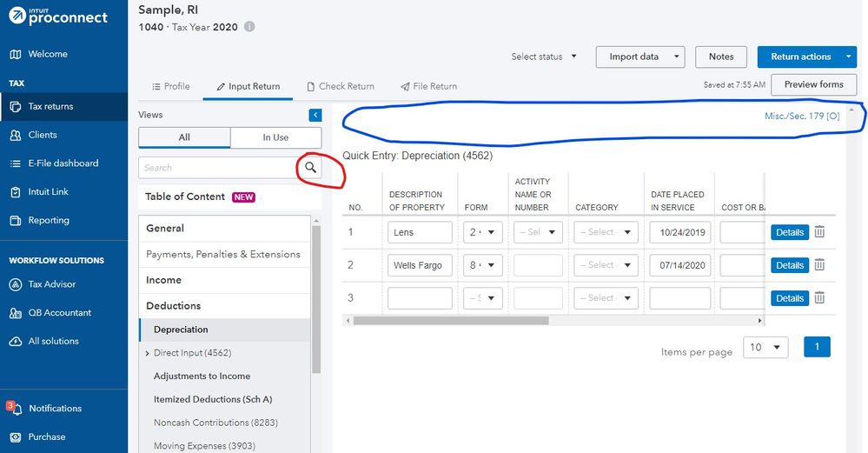868x453 pixels.
Task: Open the Items per page dropdown
Action: [x=765, y=347]
